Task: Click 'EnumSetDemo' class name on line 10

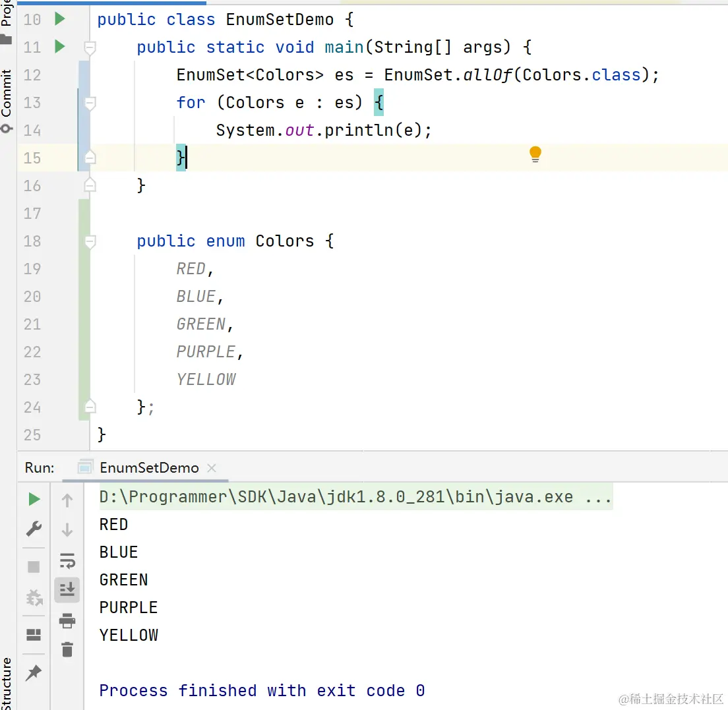Action: [280, 20]
